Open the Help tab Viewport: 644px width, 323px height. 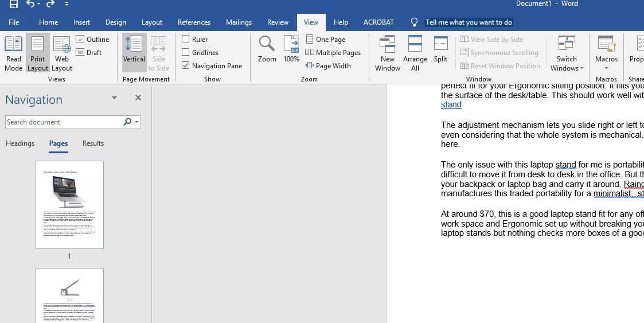pos(341,22)
